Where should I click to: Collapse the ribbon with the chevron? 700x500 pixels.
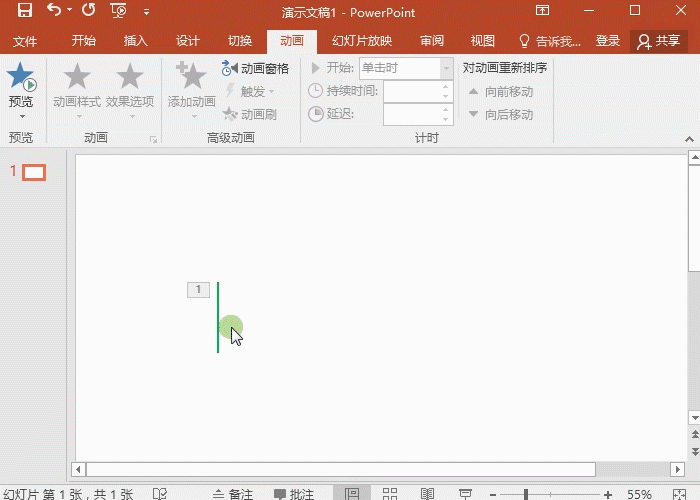[x=689, y=139]
